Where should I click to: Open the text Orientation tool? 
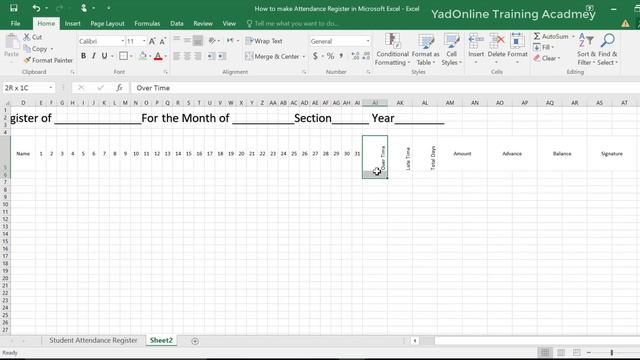(x=212, y=40)
